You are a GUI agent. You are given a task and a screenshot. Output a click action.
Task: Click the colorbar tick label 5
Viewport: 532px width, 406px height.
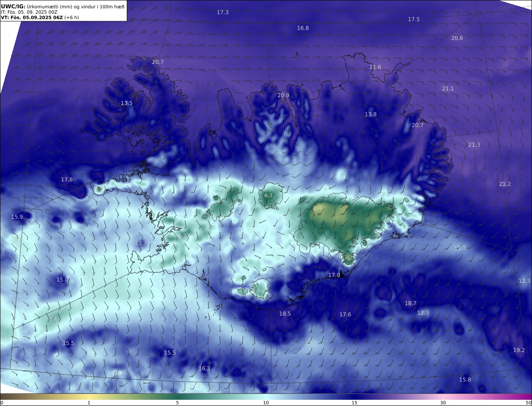pos(177,403)
